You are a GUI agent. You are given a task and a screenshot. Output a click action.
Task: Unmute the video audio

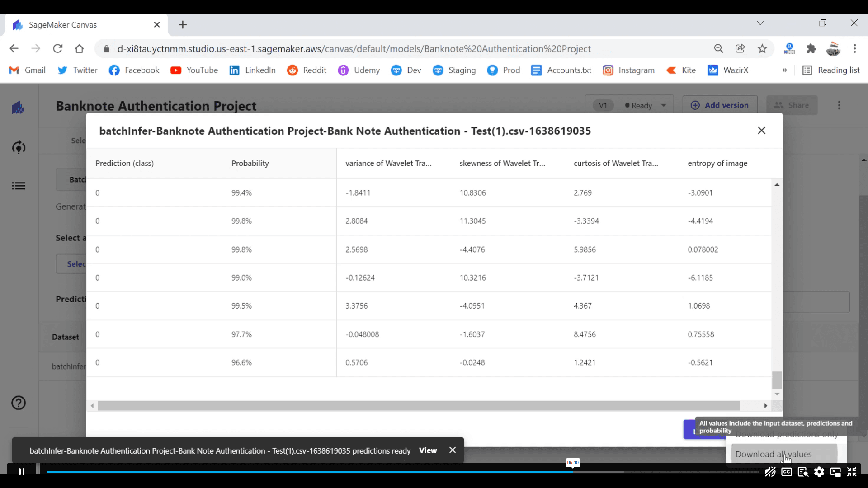pyautogui.click(x=770, y=472)
